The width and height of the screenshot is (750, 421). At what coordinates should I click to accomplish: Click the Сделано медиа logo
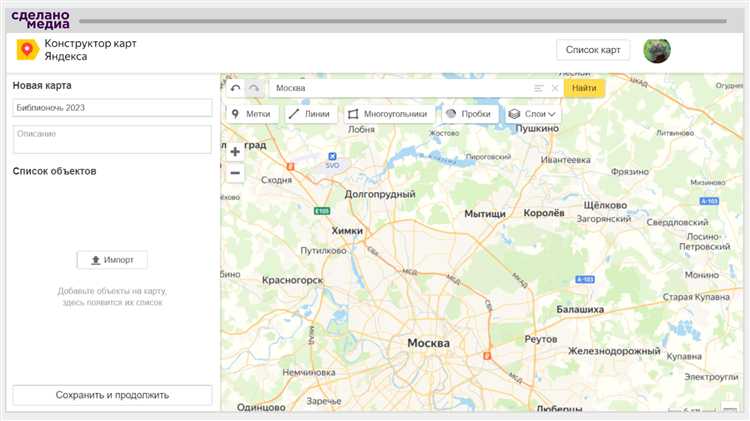pyautogui.click(x=41, y=20)
